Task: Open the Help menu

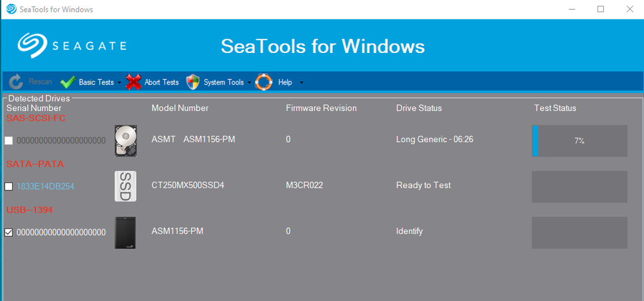Action: pos(285,83)
